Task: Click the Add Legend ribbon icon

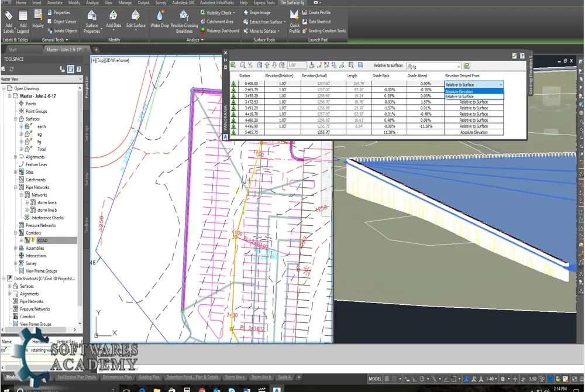Action: pos(23,22)
